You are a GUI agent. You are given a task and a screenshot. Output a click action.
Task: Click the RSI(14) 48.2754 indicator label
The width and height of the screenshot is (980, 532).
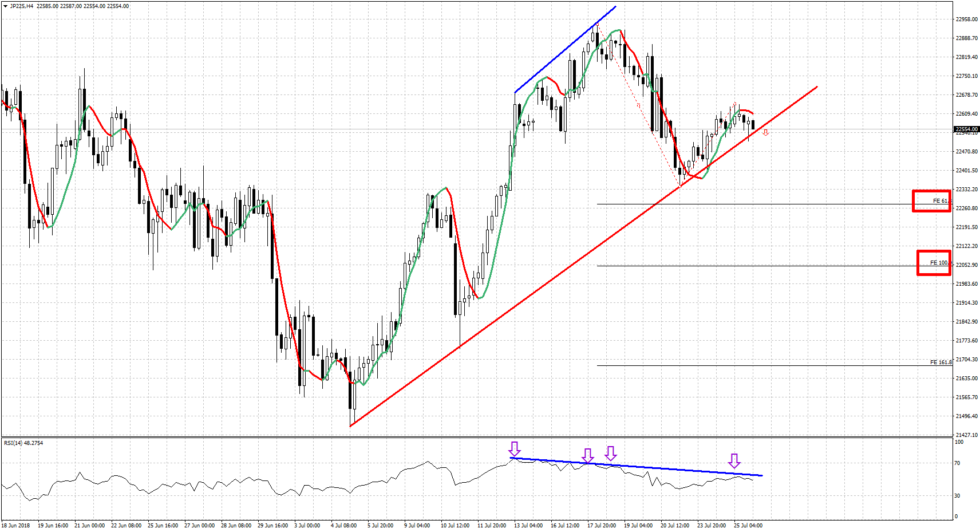click(23, 443)
